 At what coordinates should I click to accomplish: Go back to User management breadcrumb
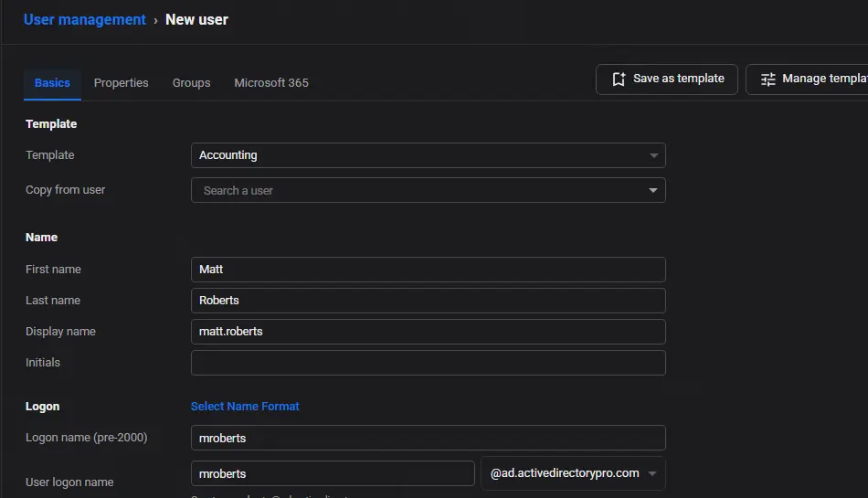pyautogui.click(x=85, y=20)
